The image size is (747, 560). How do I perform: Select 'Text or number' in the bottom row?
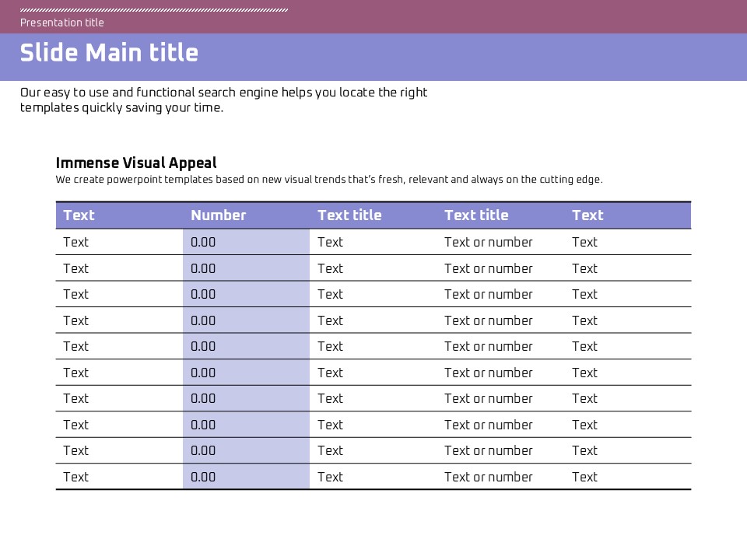coord(489,477)
